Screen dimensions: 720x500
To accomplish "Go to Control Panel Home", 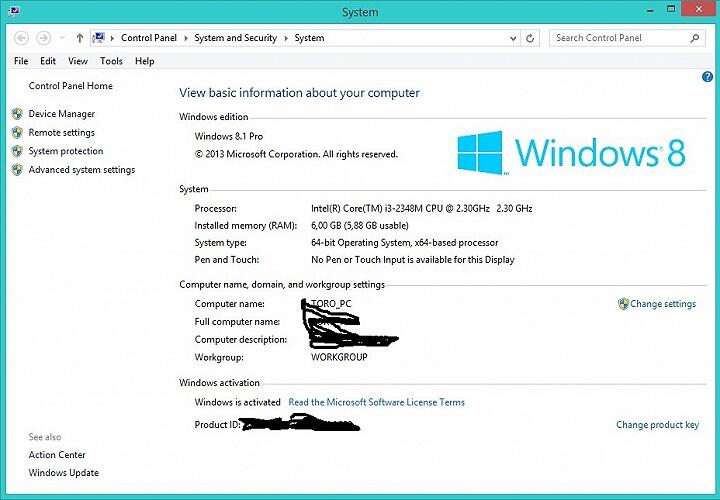I will (70, 86).
